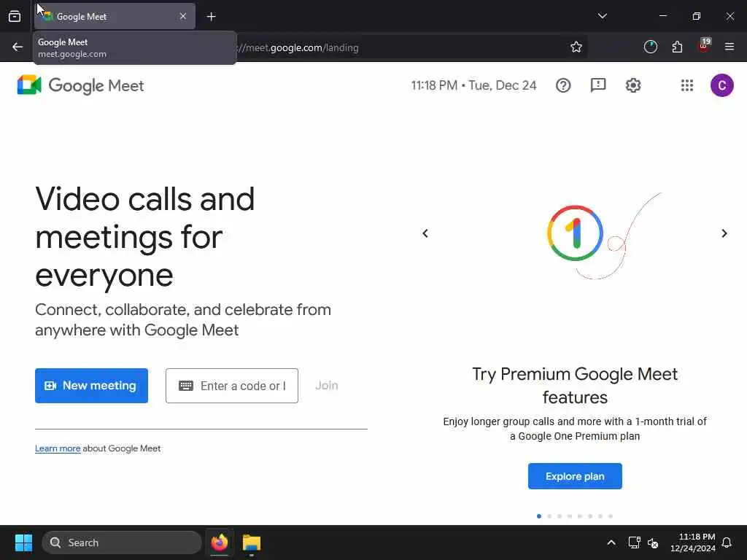Select the Google Meet browser tab
Image resolution: width=747 pixels, height=560 pixels.
click(x=115, y=17)
